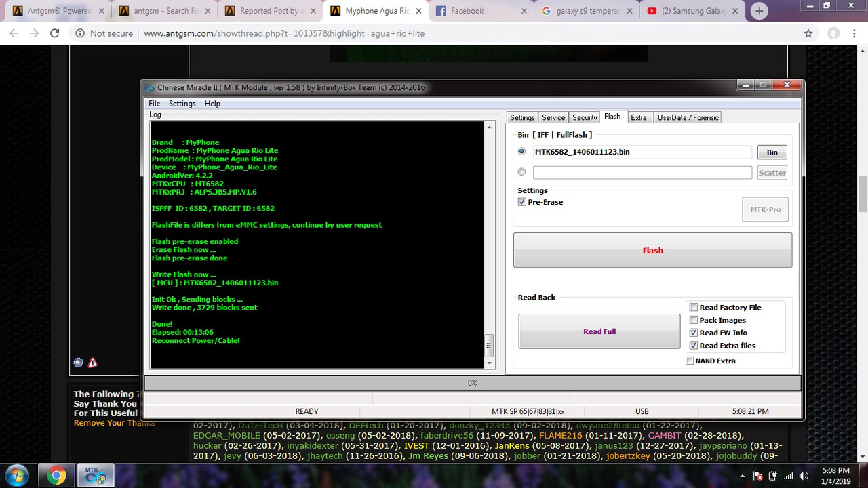The image size is (868, 488).
Task: Enable NAND Extra checkbox
Action: coord(690,361)
